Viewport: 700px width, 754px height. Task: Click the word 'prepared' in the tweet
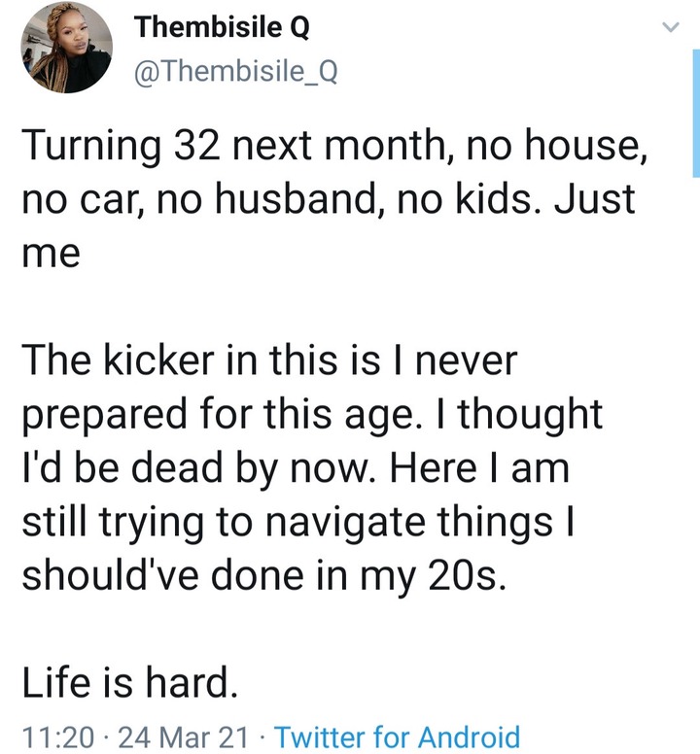click(x=104, y=416)
